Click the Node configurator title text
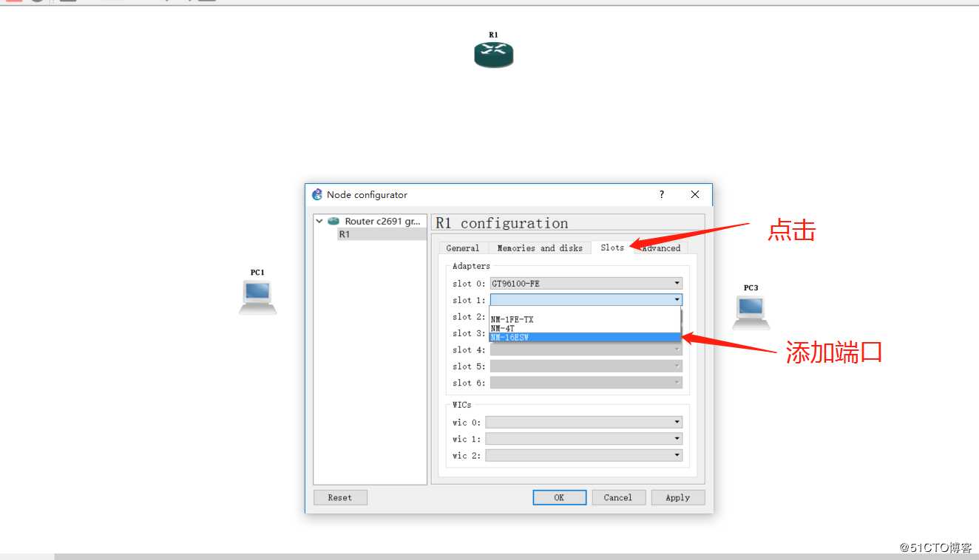979x560 pixels. pyautogui.click(x=367, y=195)
